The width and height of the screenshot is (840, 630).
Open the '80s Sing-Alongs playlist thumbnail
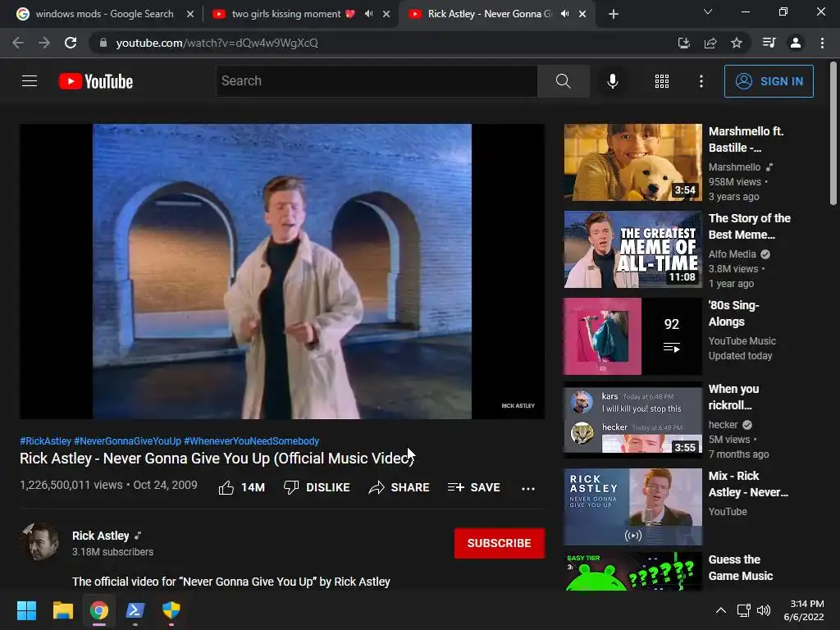pos(632,336)
